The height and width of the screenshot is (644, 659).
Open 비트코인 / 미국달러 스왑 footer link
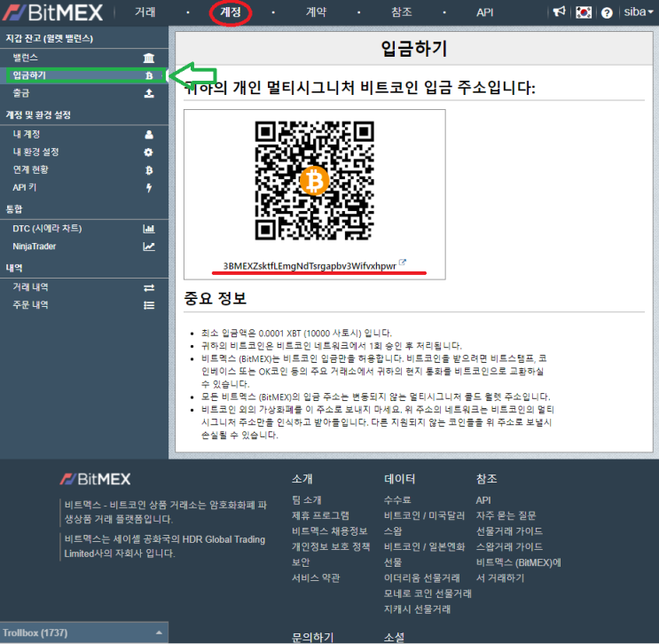425,523
